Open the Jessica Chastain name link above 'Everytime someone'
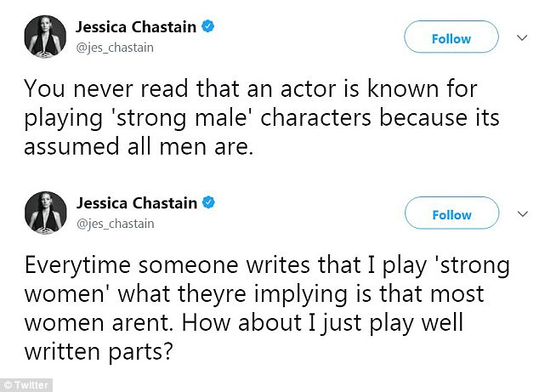Screen dimensions: 539x392 (x=137, y=203)
